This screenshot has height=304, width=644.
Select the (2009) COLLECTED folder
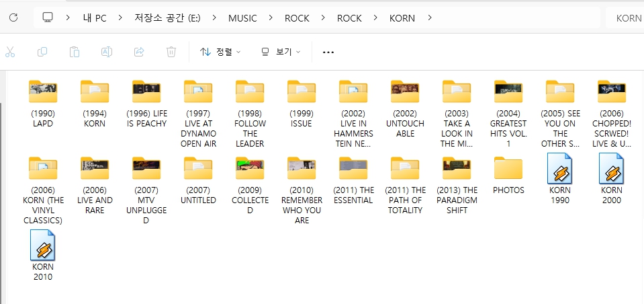click(250, 186)
